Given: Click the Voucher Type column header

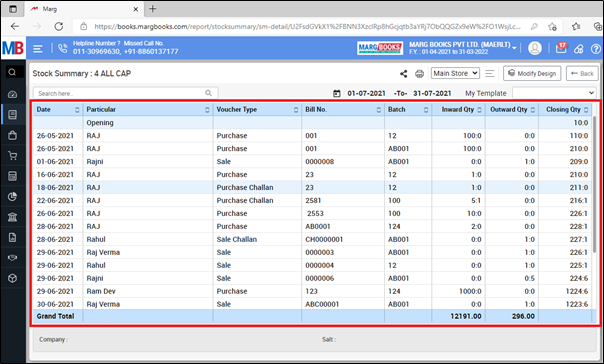Looking at the screenshot, I should point(257,109).
